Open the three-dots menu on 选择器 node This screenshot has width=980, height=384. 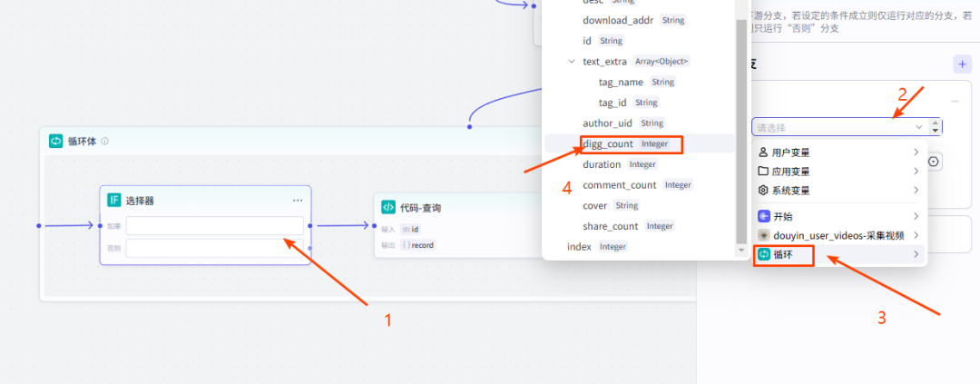coord(298,200)
